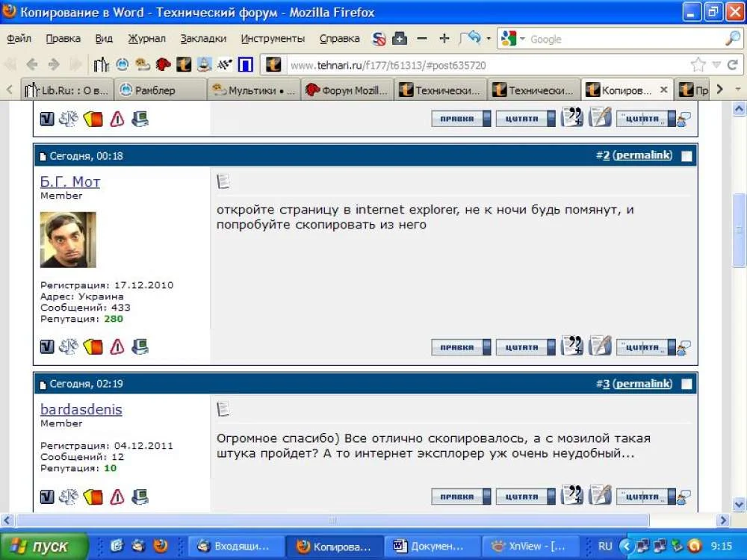
Task: Click the checkered flag bookmark icon
Action: click(224, 64)
